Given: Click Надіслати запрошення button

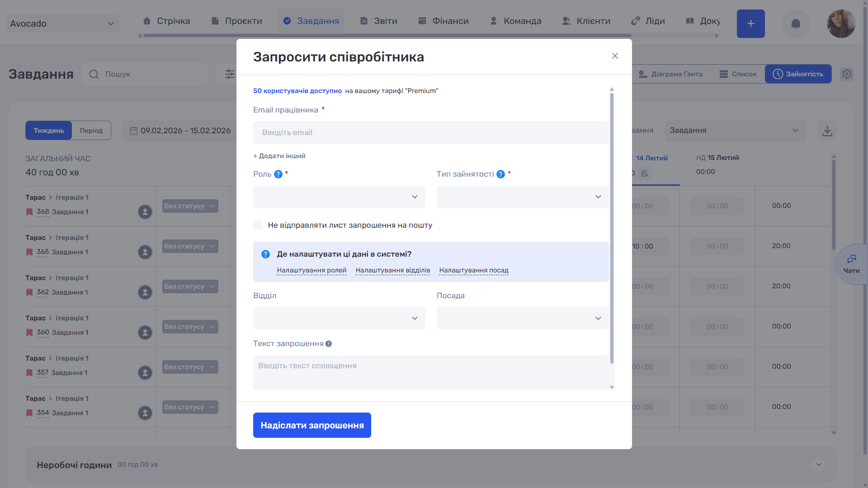Looking at the screenshot, I should (312, 425).
